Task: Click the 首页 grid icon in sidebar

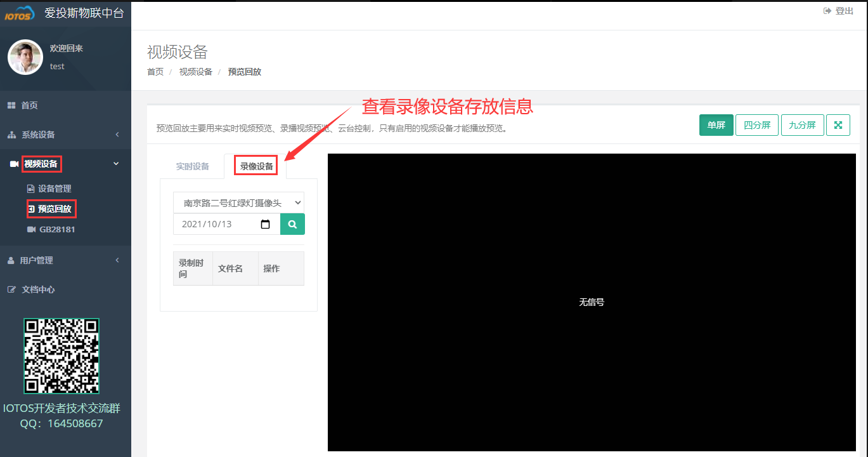Action: pyautogui.click(x=10, y=105)
